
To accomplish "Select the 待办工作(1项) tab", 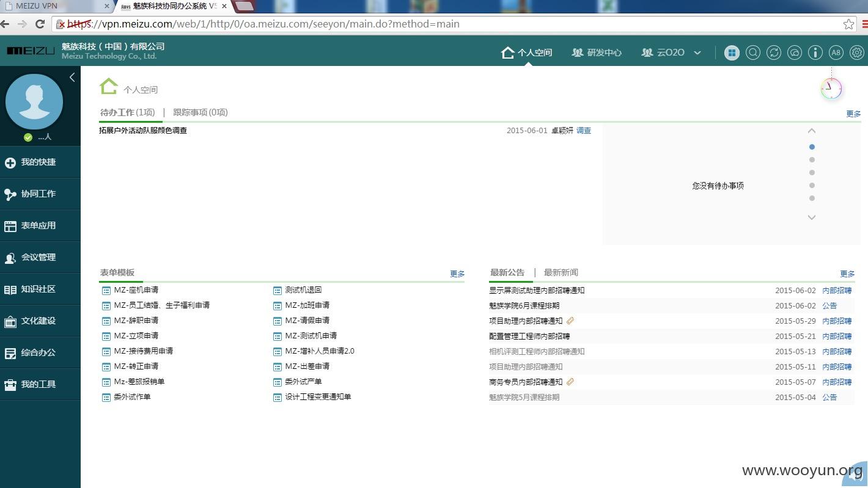I will [x=127, y=112].
